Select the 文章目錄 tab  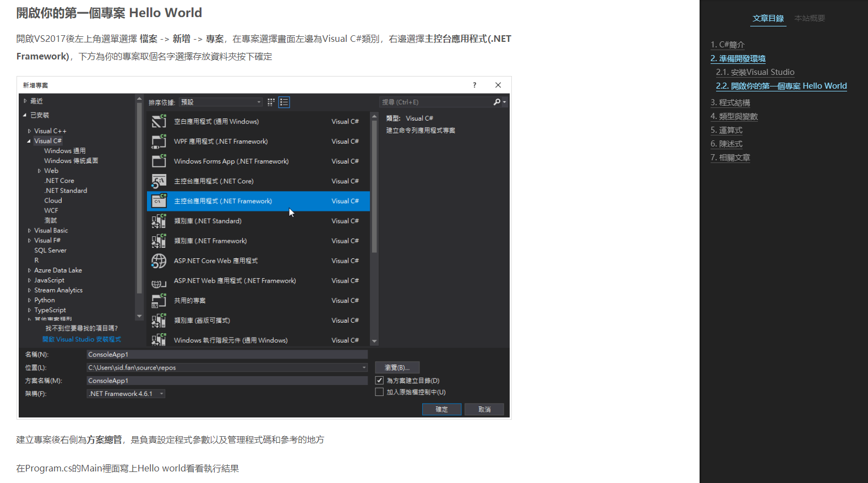(768, 18)
